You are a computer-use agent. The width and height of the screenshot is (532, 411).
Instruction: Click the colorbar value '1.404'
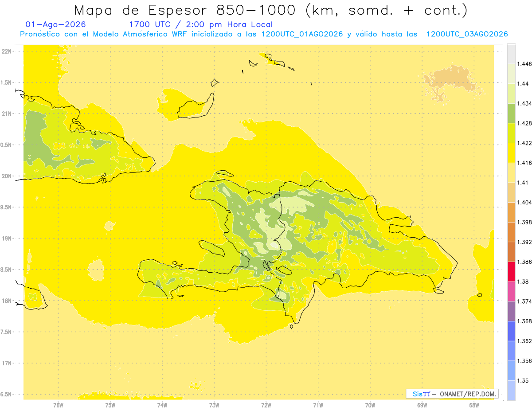[x=524, y=202]
